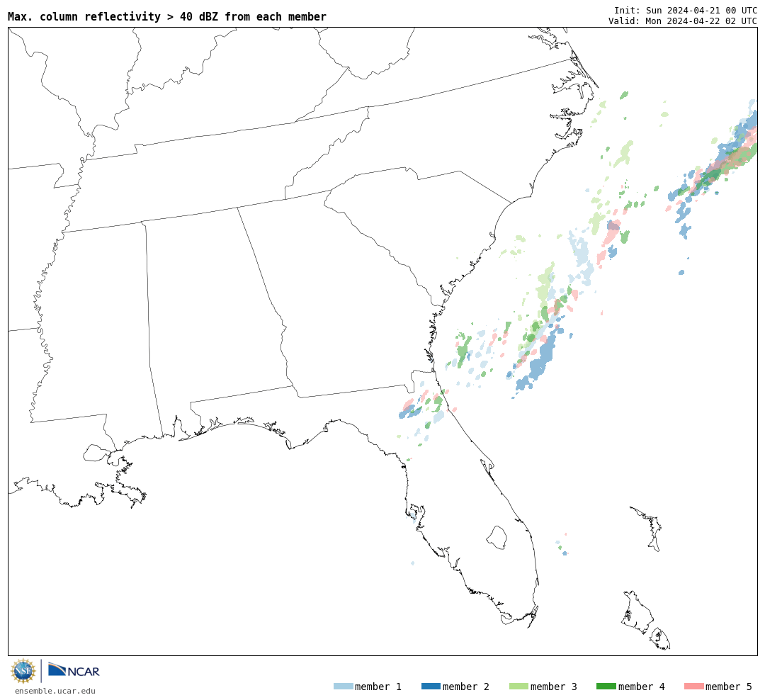Click the member 5 pink swatch

pos(693,687)
